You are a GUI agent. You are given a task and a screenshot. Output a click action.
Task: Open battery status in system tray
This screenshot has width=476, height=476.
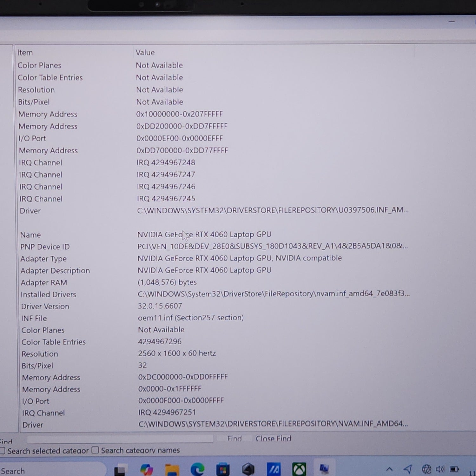454,469
